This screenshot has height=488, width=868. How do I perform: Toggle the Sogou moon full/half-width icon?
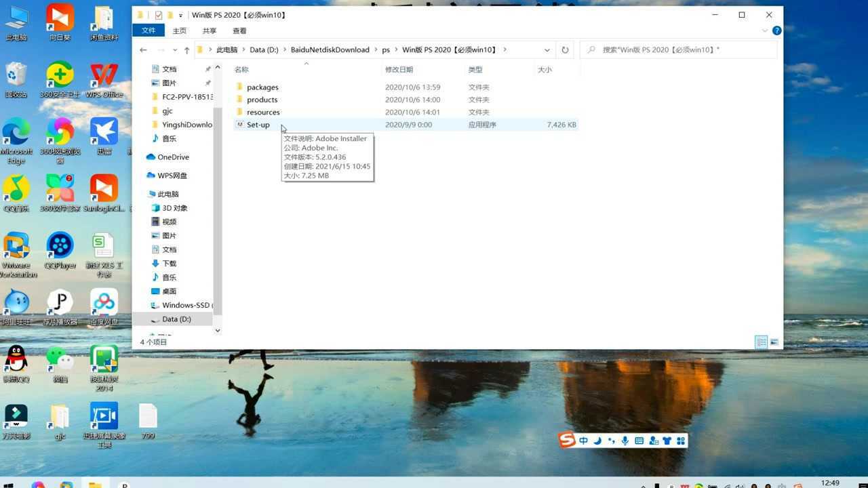click(597, 441)
